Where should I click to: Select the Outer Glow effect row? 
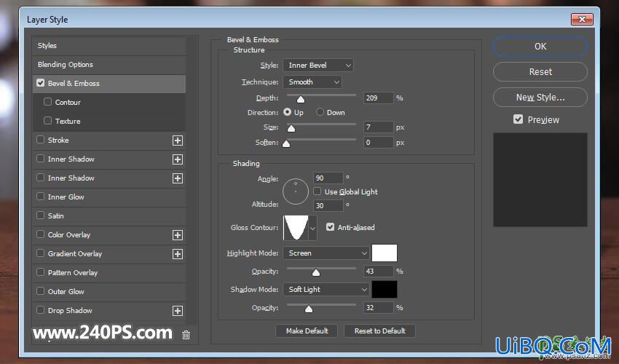[109, 292]
